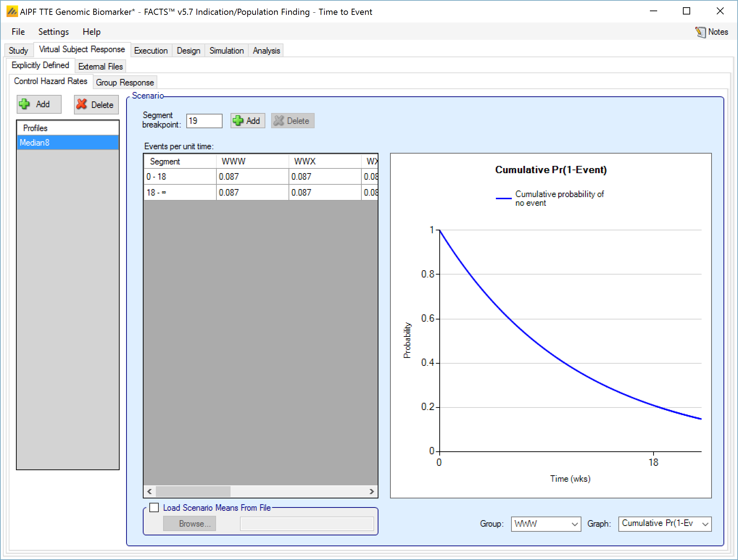Open the External Files tab

100,67
